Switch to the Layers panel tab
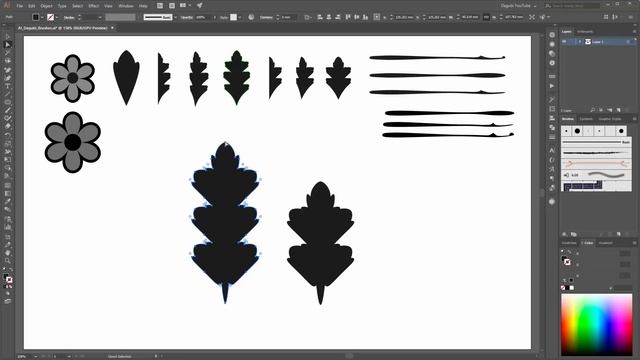 pos(567,31)
